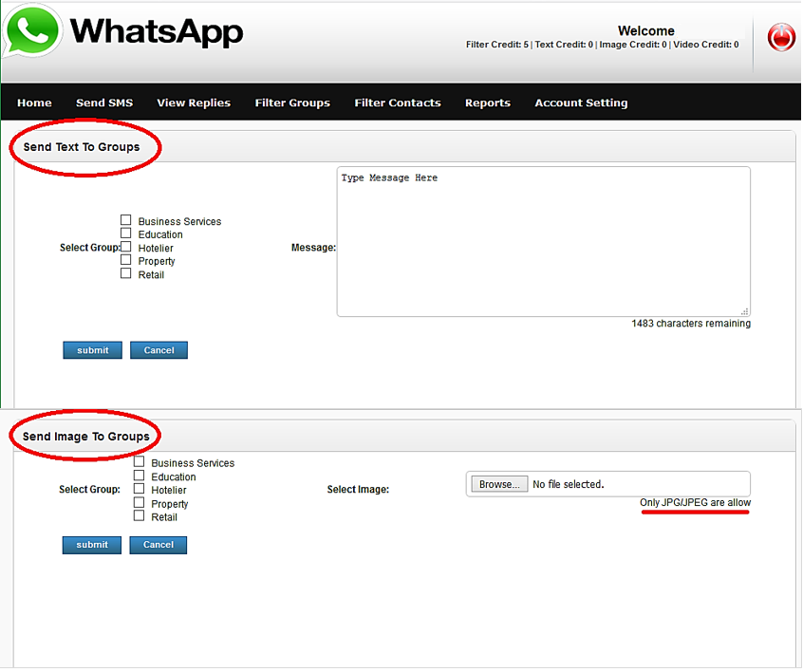Click the 'No file selected.' file field
Viewport: 803px width, 672px height.
(608, 484)
